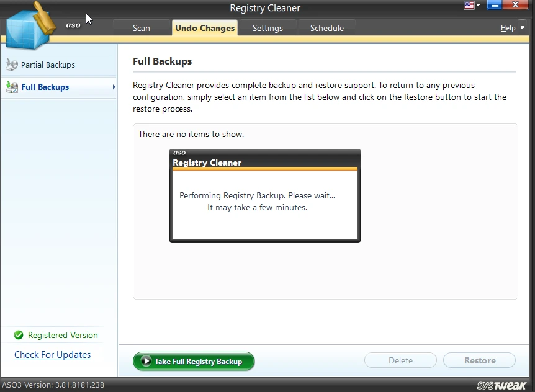
Task: Click the Delete button
Action: click(400, 360)
